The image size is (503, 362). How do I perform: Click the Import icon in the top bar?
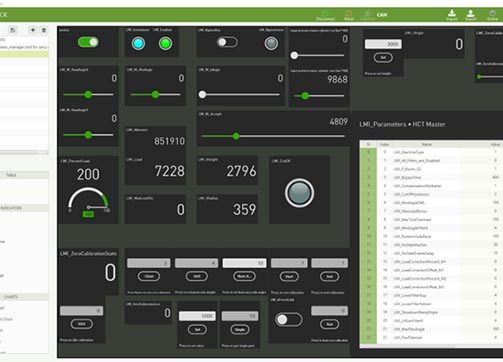(452, 15)
